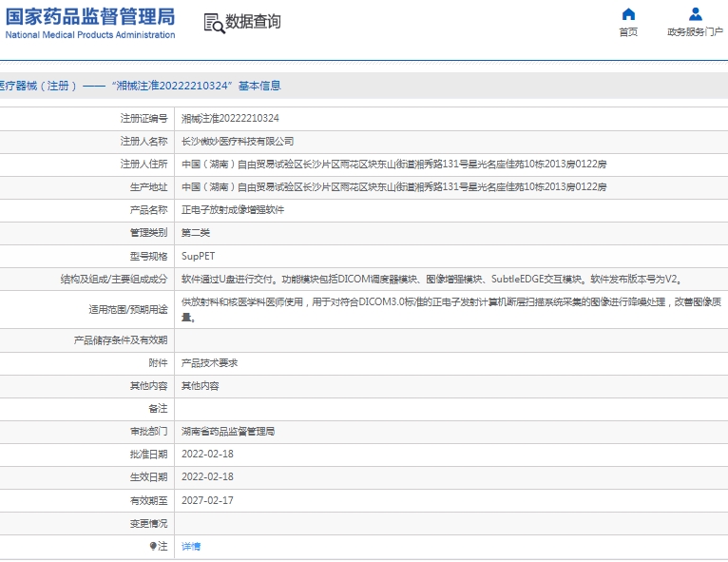
Task: Click the 适用范围/预期用途 row label
Action: pos(128,309)
